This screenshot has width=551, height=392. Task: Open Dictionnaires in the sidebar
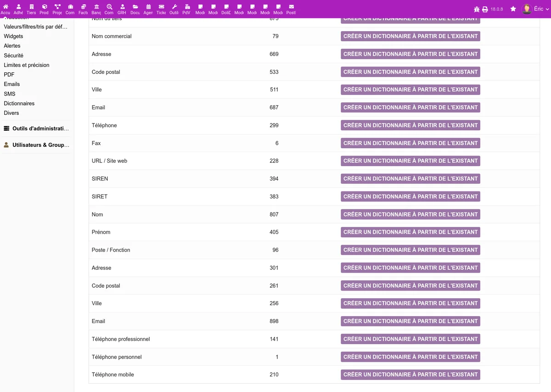[x=19, y=104]
